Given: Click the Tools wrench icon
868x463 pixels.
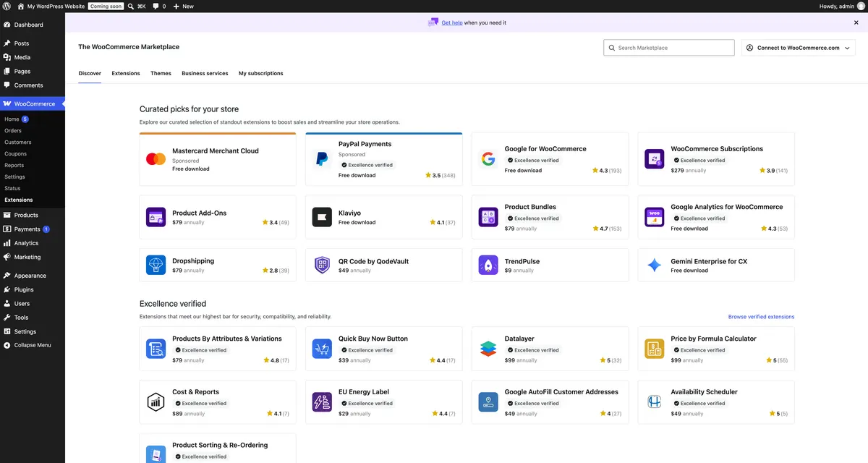Looking at the screenshot, I should [7, 318].
